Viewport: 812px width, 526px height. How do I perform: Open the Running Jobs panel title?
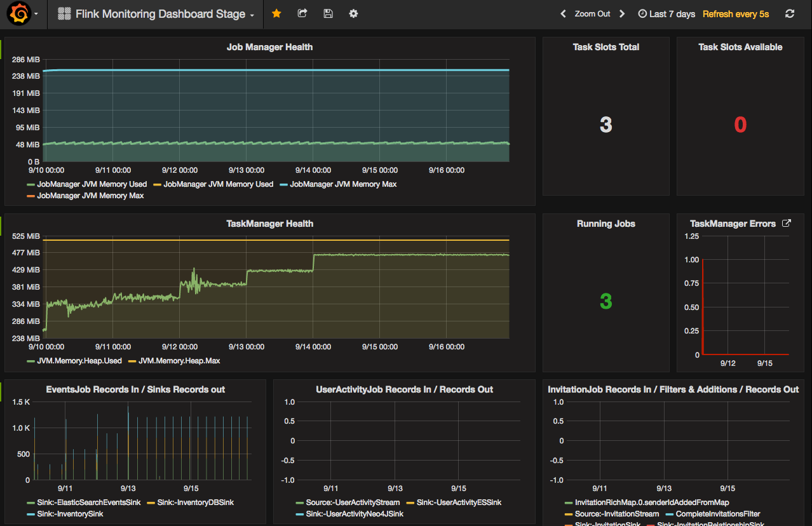point(606,224)
